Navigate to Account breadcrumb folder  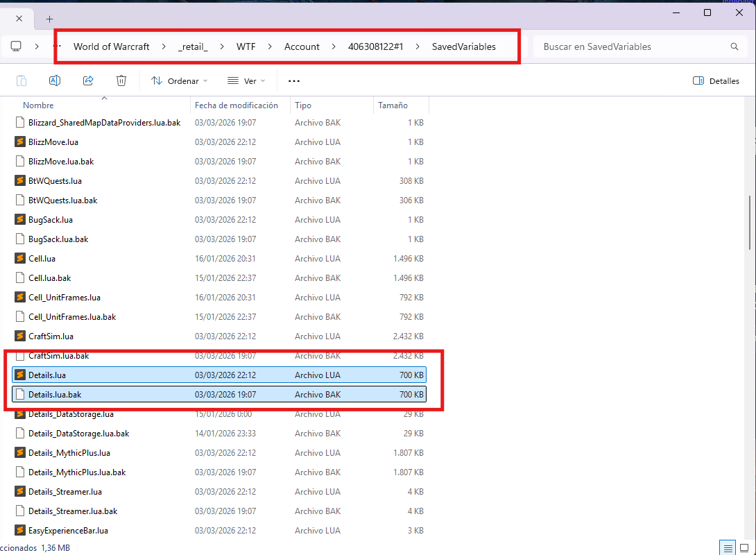pos(302,46)
